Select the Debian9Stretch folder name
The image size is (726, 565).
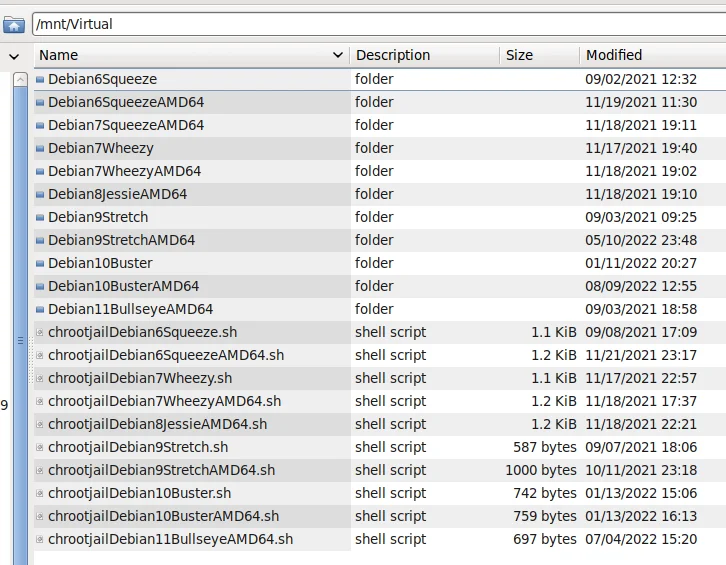tap(98, 217)
